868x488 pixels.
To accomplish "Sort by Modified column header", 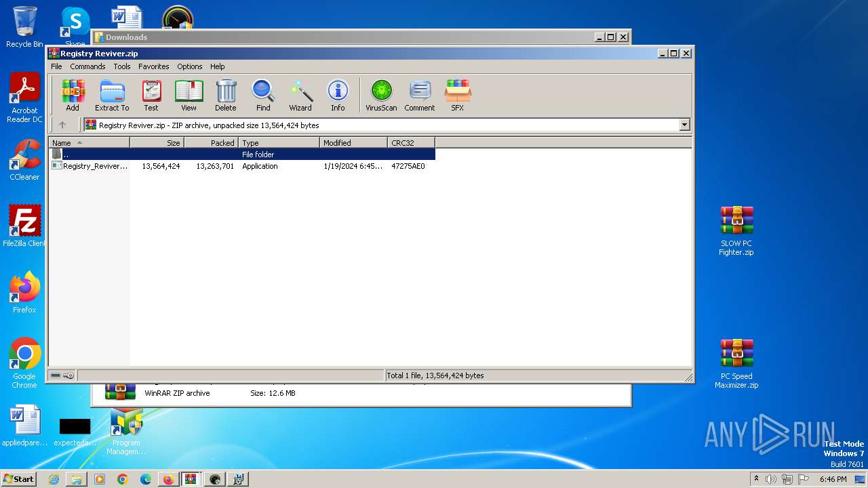I will (353, 142).
